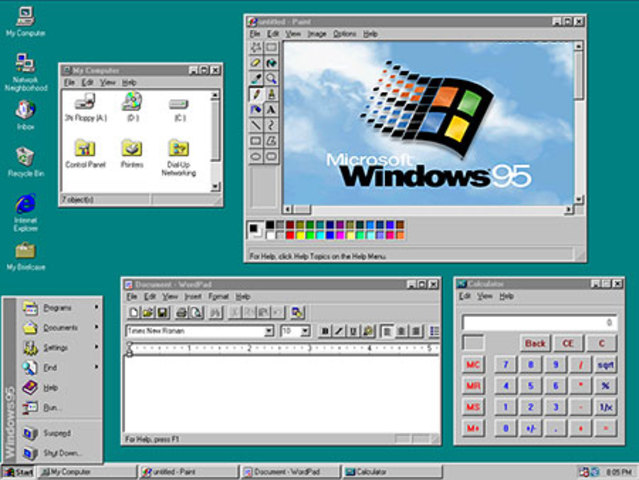The height and width of the screenshot is (480, 639).
Task: Click the CE button in Calculator
Action: click(568, 343)
